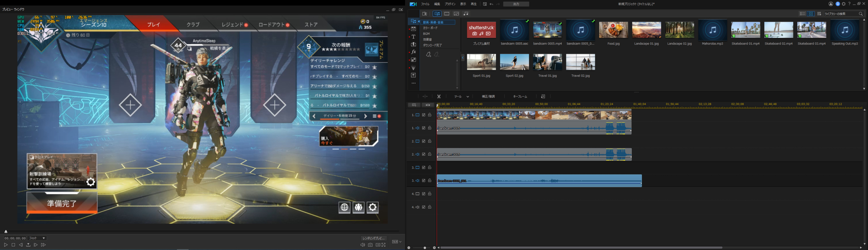Viewport: 868px width, 250px height.
Task: Filter library to show only images
Action: pyautogui.click(x=456, y=14)
